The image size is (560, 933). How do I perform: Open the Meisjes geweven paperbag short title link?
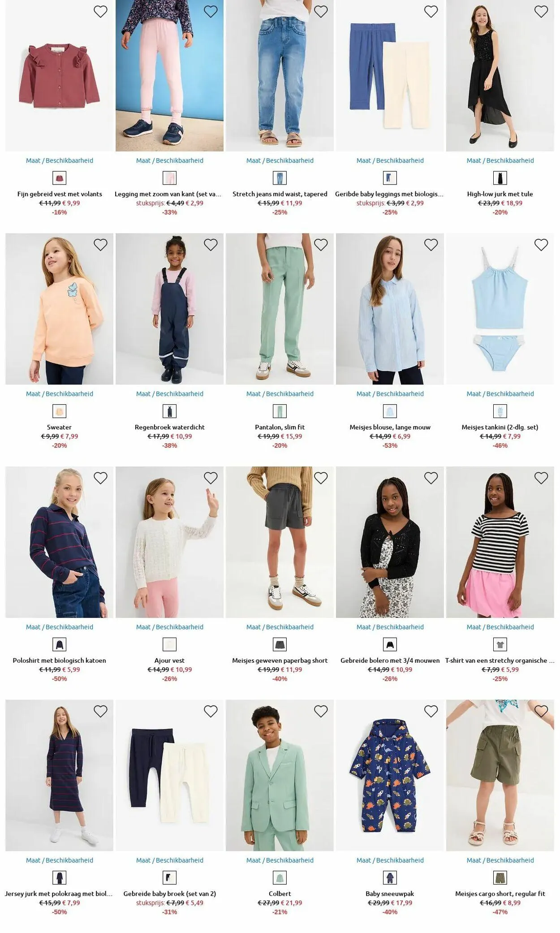click(280, 661)
